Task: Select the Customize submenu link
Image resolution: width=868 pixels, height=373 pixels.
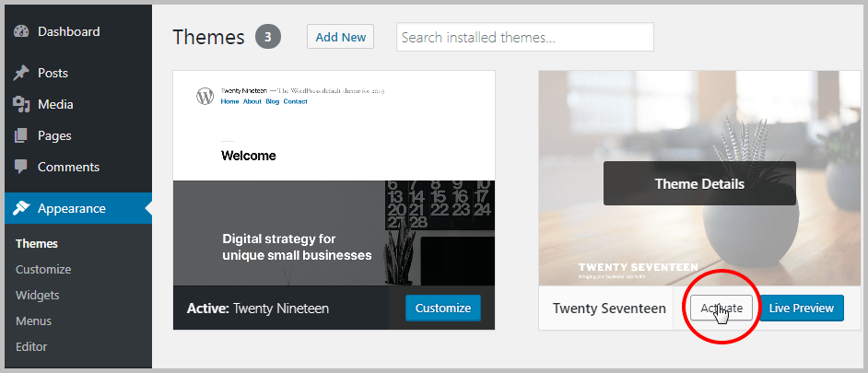Action: point(43,270)
